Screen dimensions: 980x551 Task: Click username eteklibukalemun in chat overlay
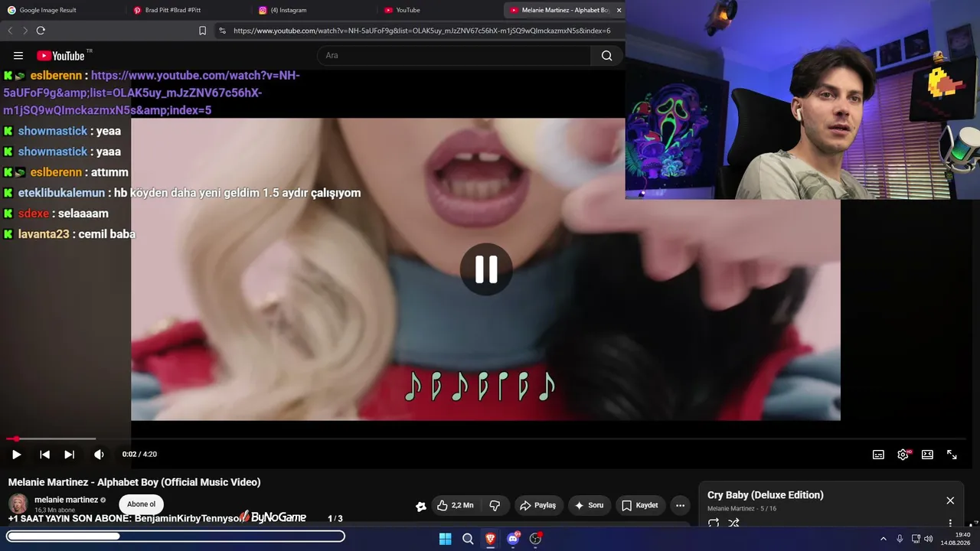pos(61,193)
